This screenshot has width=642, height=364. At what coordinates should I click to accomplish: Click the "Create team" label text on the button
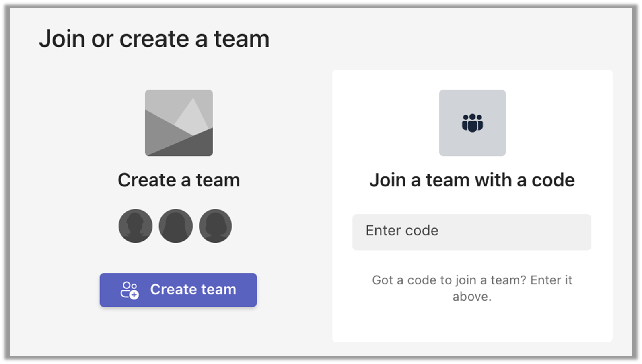[193, 290]
